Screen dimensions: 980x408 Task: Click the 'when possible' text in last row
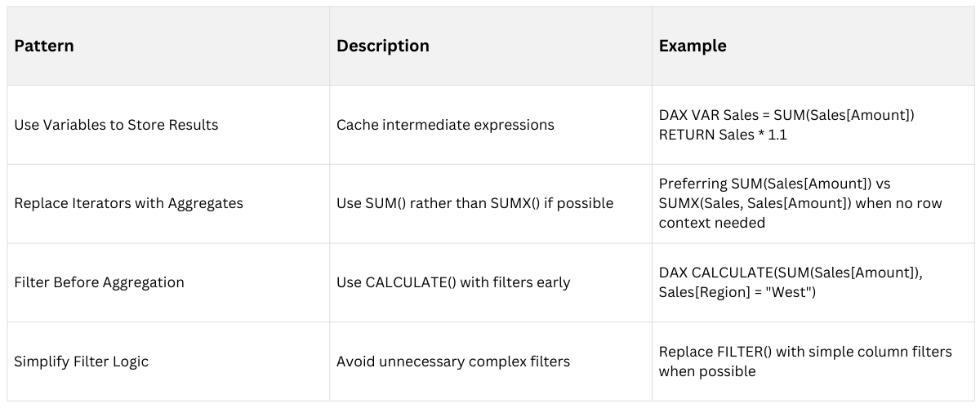706,371
